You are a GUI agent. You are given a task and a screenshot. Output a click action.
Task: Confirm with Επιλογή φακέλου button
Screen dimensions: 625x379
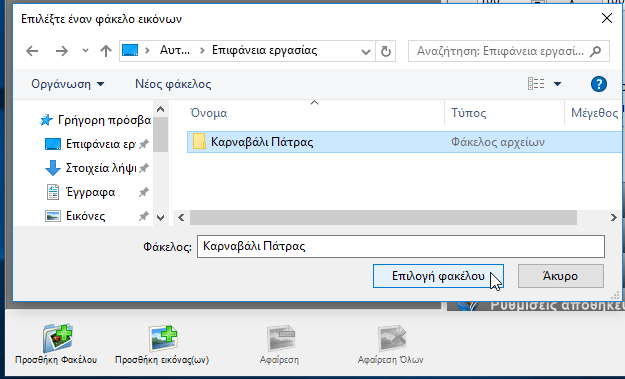click(438, 276)
